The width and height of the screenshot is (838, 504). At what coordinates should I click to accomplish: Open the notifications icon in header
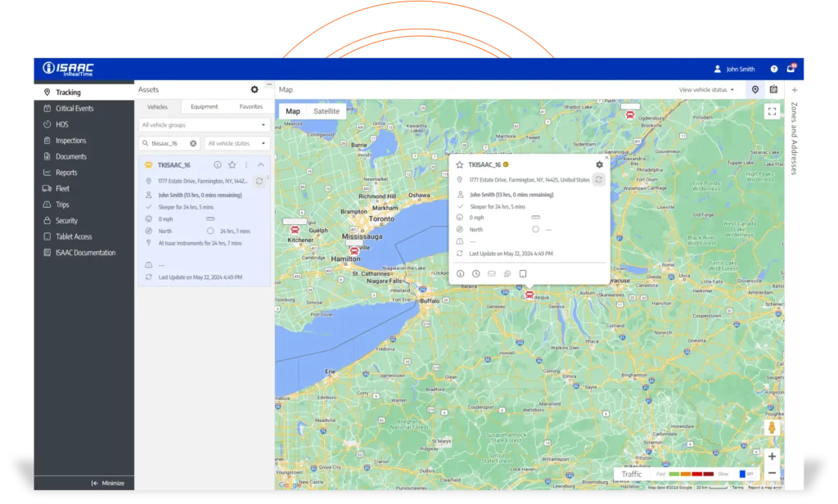[x=791, y=68]
